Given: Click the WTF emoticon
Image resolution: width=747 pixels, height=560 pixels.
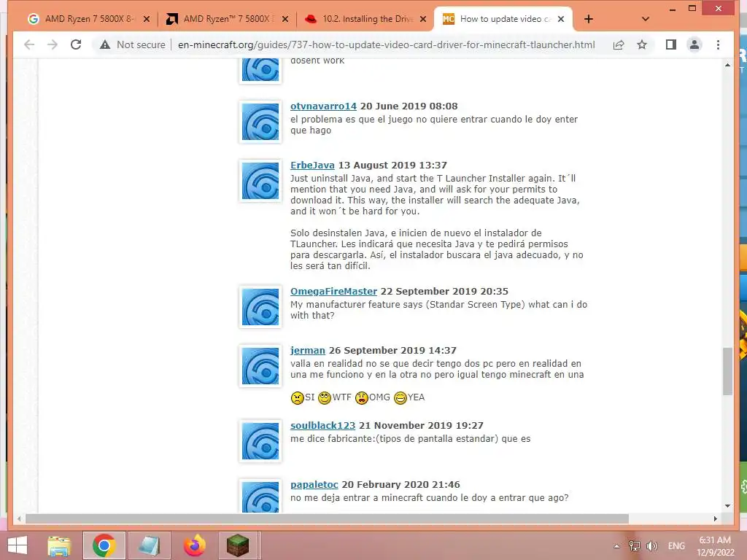Looking at the screenshot, I should point(325,397).
